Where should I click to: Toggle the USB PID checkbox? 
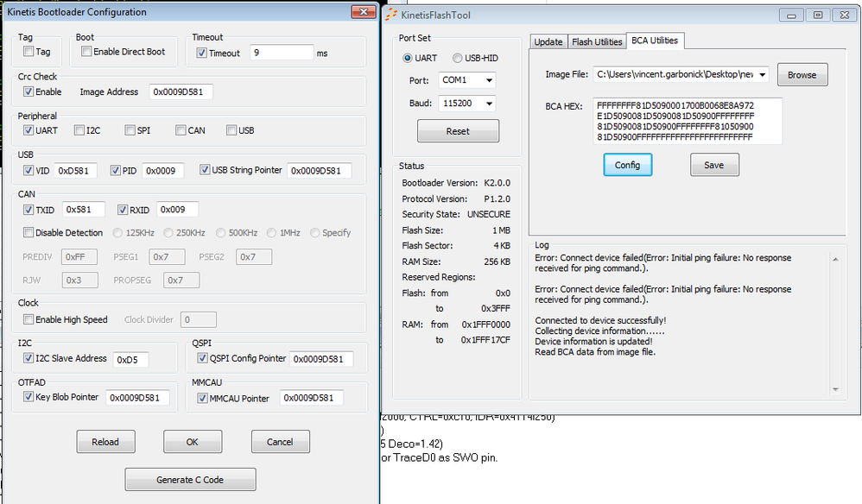pyautogui.click(x=116, y=170)
